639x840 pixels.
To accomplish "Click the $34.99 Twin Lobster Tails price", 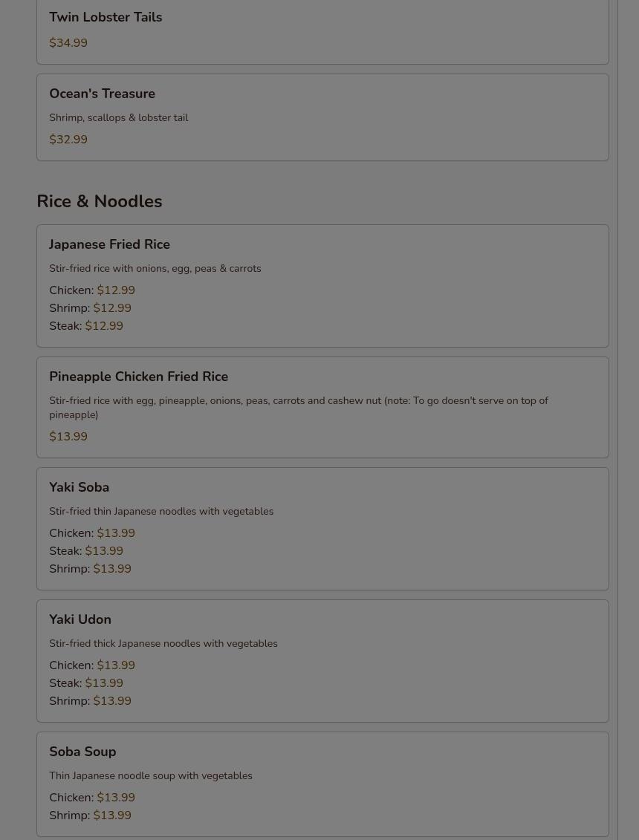I will (68, 43).
